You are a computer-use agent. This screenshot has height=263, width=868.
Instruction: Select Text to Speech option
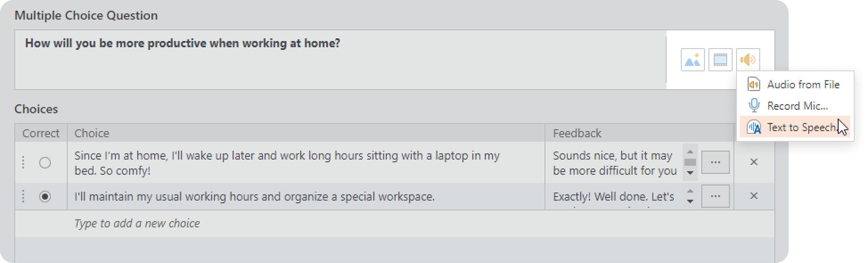[795, 127]
